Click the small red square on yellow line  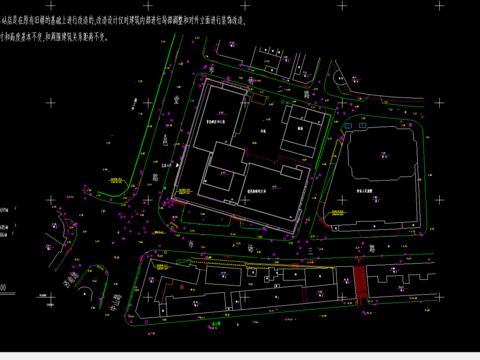[295, 266]
